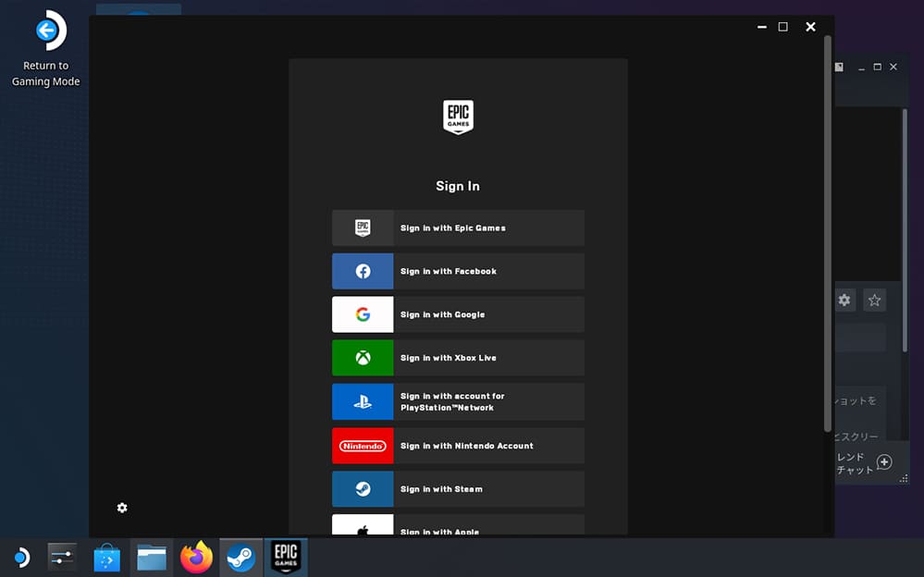Click the background Steam window scrollbar
The height and width of the screenshot is (577, 924).
pos(905,230)
